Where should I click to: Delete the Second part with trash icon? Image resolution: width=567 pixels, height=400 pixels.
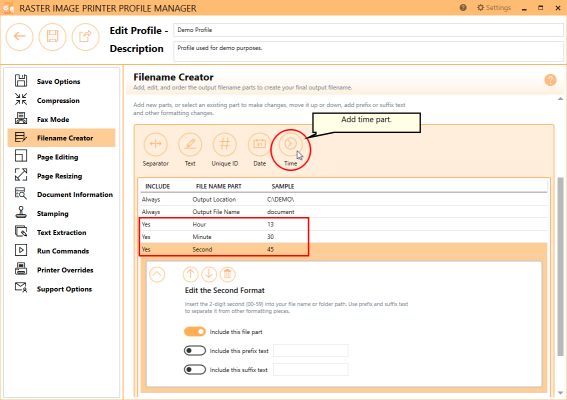click(x=227, y=275)
